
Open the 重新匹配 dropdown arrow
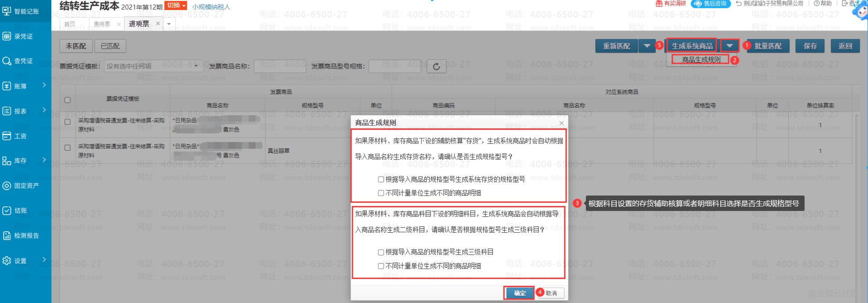[x=647, y=46]
